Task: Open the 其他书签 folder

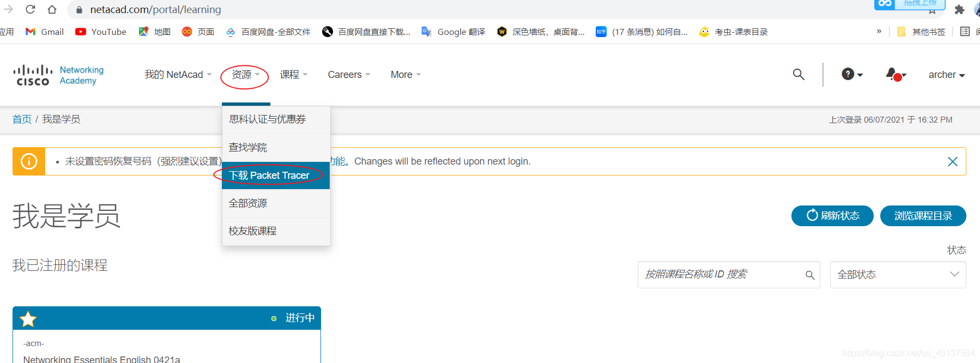Action: point(921,32)
